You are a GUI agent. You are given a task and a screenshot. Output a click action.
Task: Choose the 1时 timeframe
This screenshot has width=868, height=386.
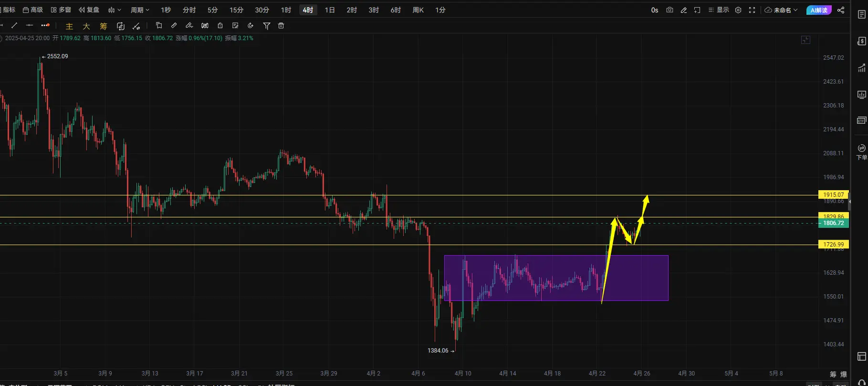point(286,10)
